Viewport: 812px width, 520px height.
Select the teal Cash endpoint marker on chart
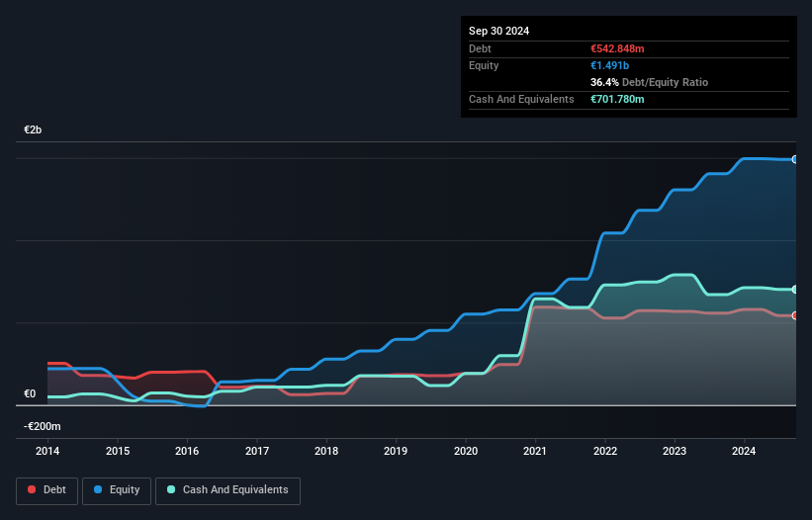click(x=794, y=290)
